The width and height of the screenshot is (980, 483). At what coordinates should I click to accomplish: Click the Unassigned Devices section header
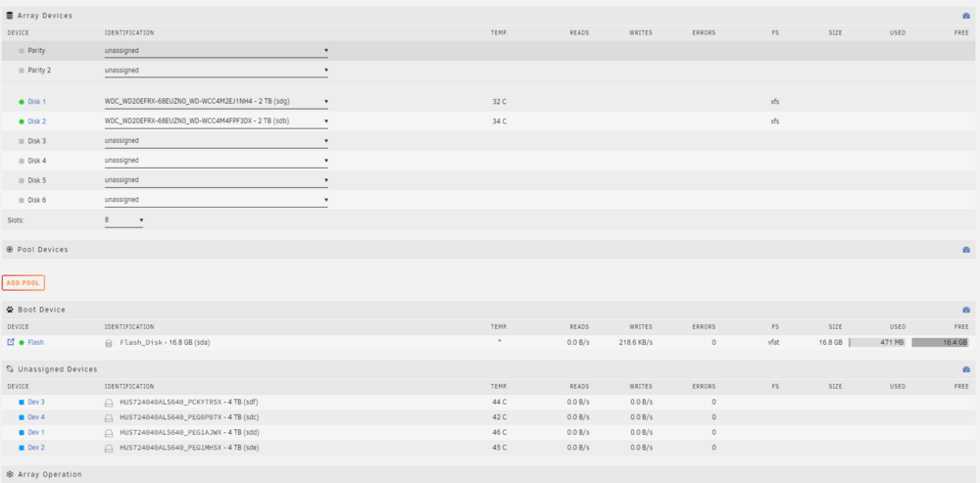(488, 369)
